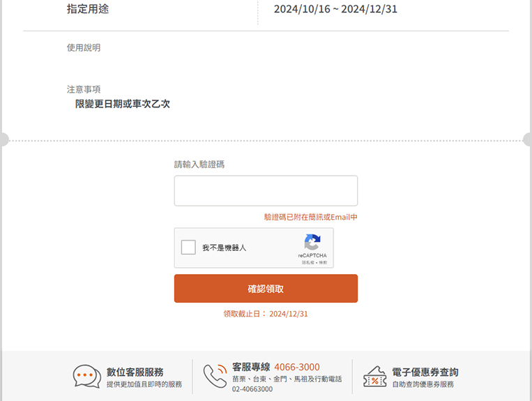Click the coupon ticket percent icon
The image size is (532, 401).
pyautogui.click(x=375, y=377)
